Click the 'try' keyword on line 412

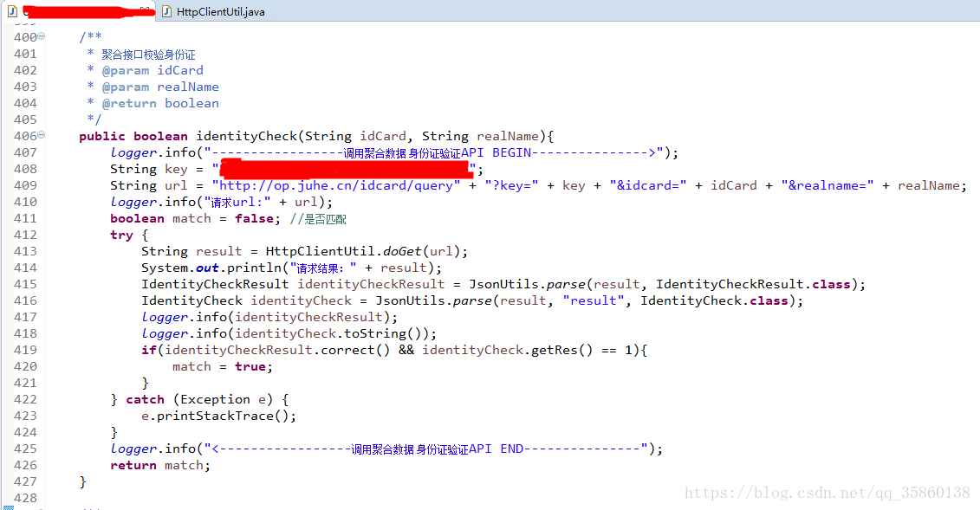pyautogui.click(x=121, y=236)
